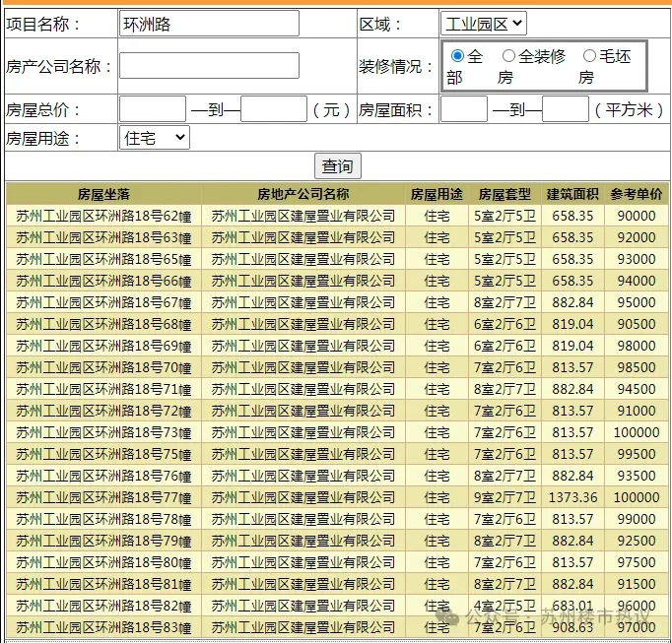Open listing 苏州工业园区环洲路18号83幢
Image resolution: width=672 pixels, height=643 pixels.
coord(103,627)
